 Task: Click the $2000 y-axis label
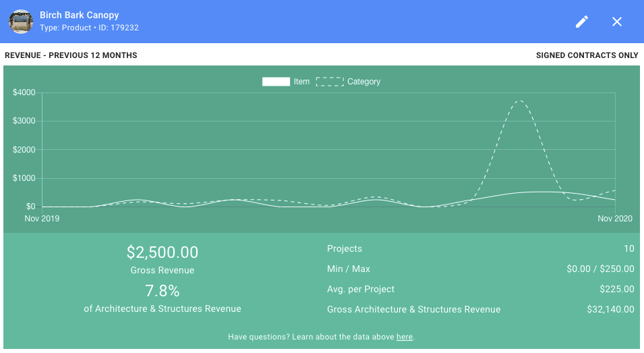pyautogui.click(x=24, y=150)
